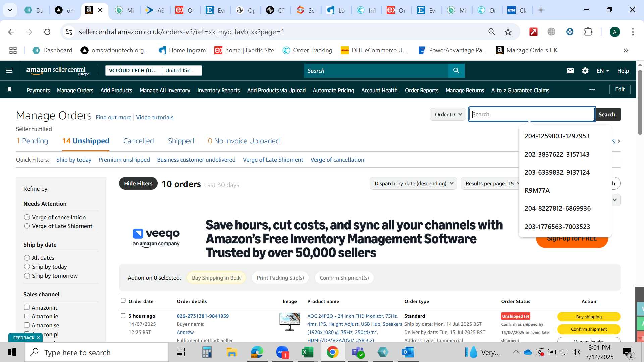Open Chrome profile avatar A
The height and width of the screenshot is (362, 644).
(x=614, y=32)
